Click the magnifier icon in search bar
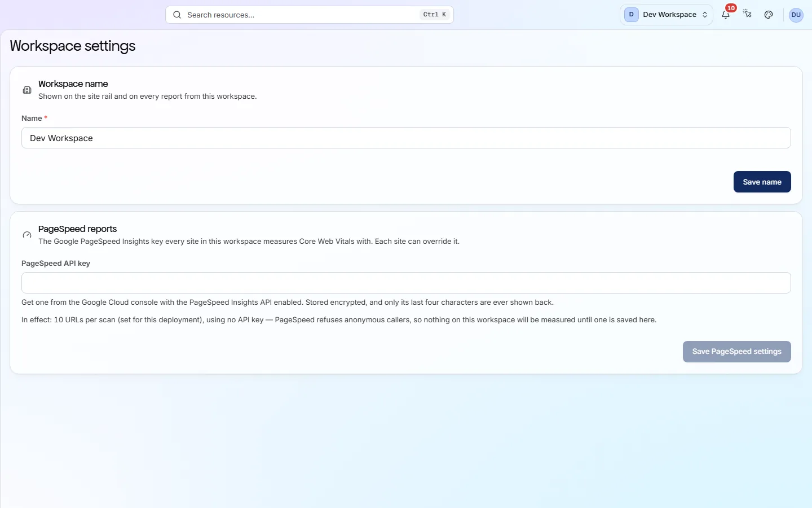Image resolution: width=812 pixels, height=508 pixels. click(177, 15)
